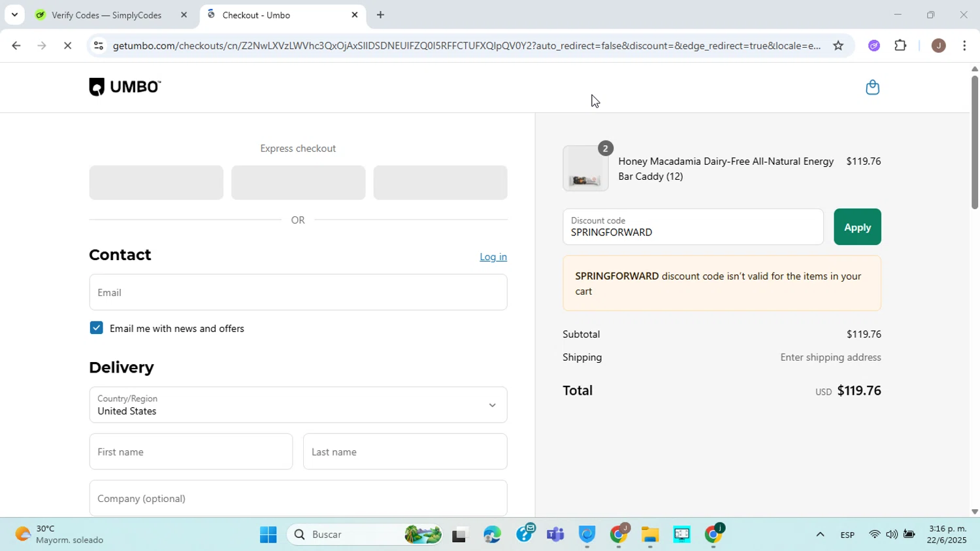Open Microsoft Edge from taskbar
This screenshot has height=551, width=980.
click(492, 535)
